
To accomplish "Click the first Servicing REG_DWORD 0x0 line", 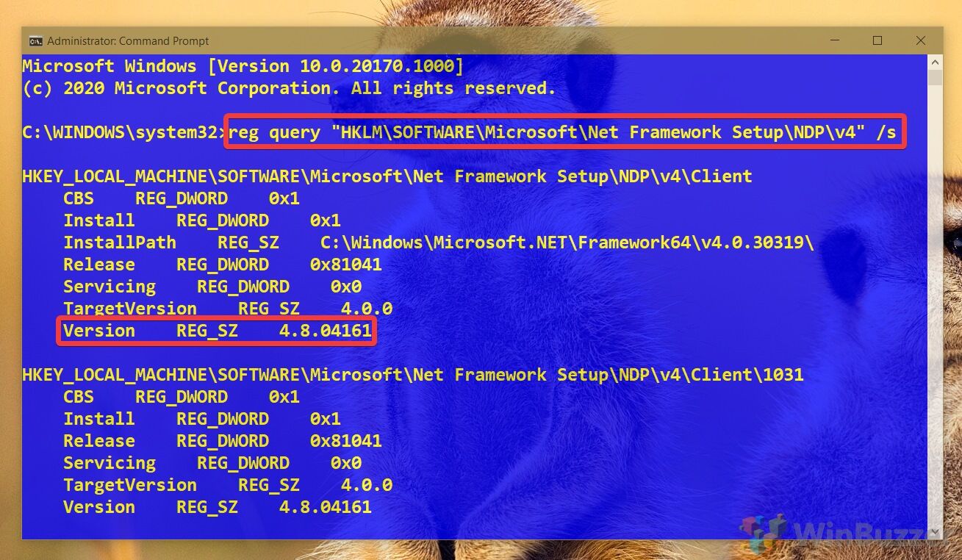I will pos(212,287).
